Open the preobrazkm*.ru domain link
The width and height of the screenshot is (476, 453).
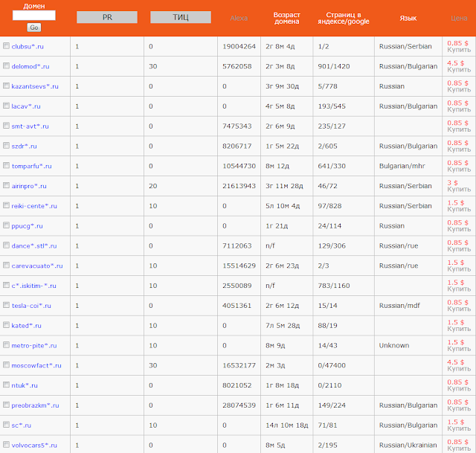click(35, 405)
